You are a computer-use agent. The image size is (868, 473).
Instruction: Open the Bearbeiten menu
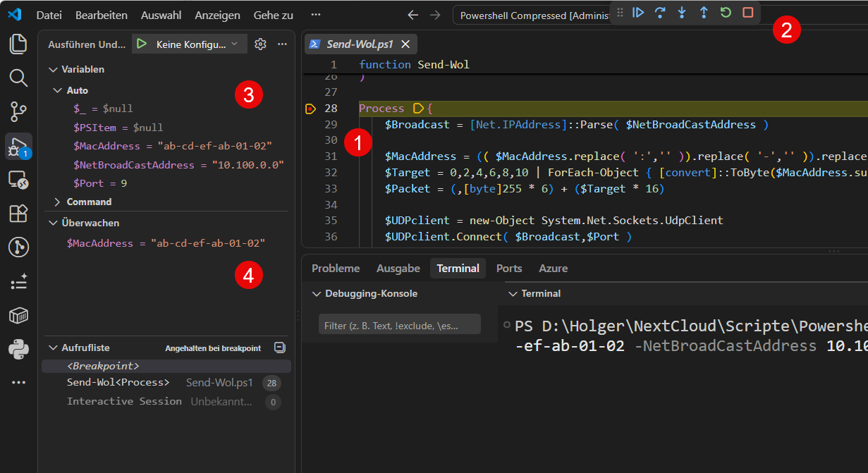coord(102,15)
